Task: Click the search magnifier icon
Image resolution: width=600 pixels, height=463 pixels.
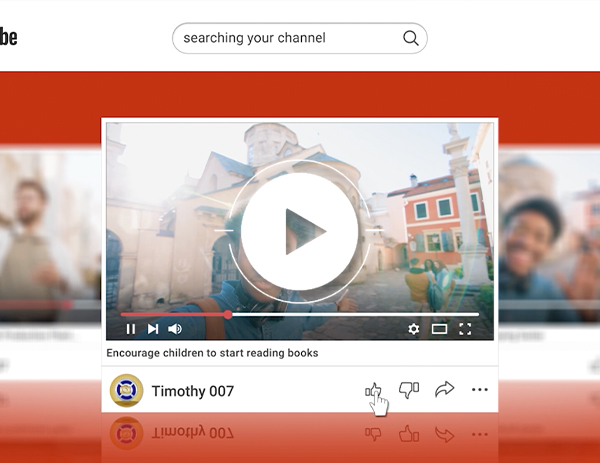Action: pyautogui.click(x=410, y=39)
